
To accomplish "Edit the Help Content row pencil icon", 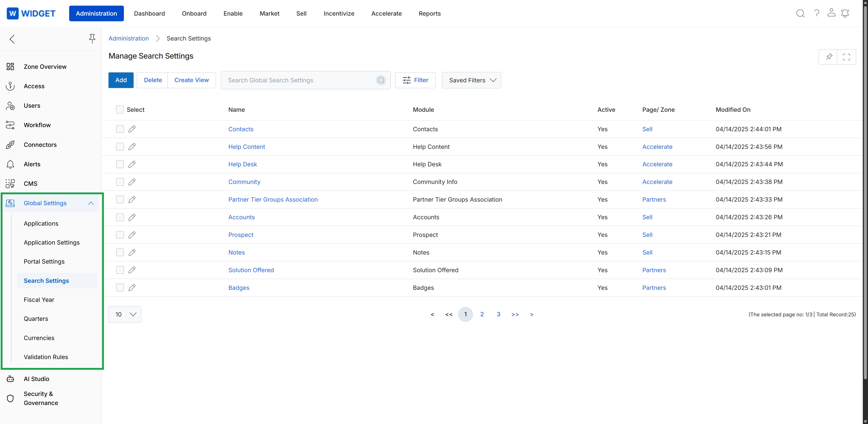I will pos(132,147).
